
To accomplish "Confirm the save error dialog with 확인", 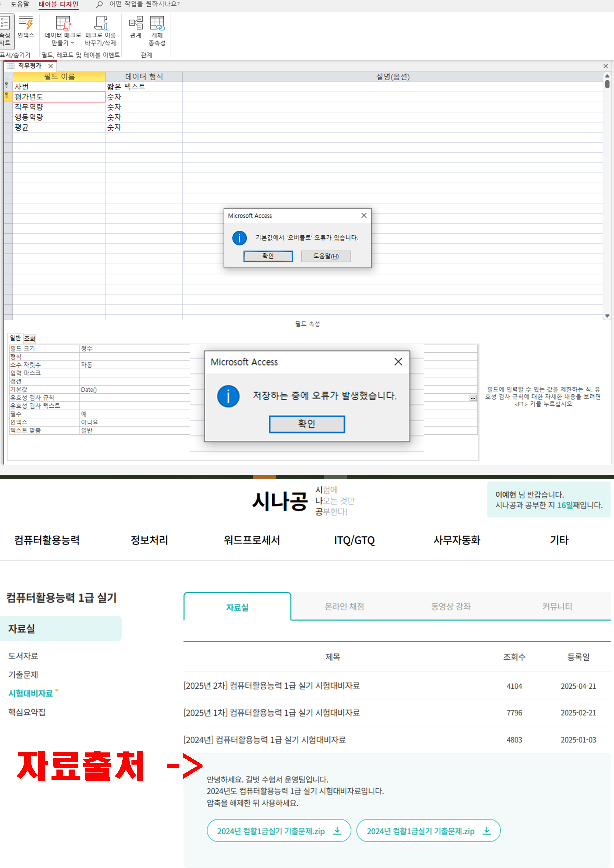I will [307, 424].
